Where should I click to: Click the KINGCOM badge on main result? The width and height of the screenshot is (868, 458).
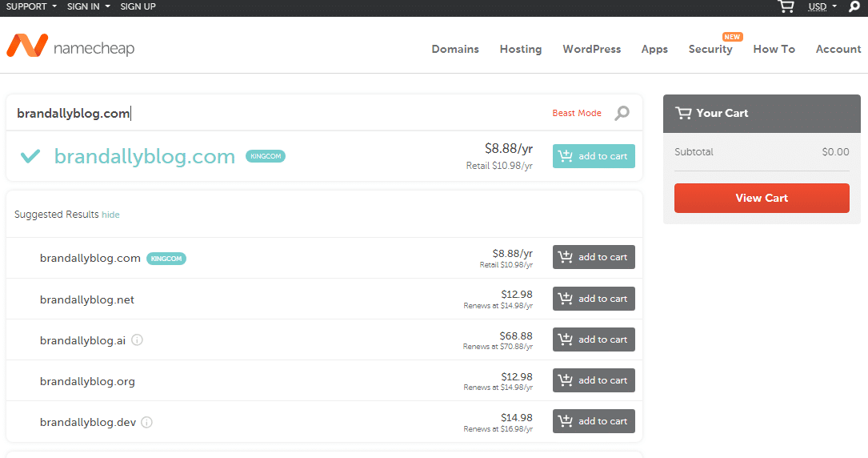[x=266, y=156]
